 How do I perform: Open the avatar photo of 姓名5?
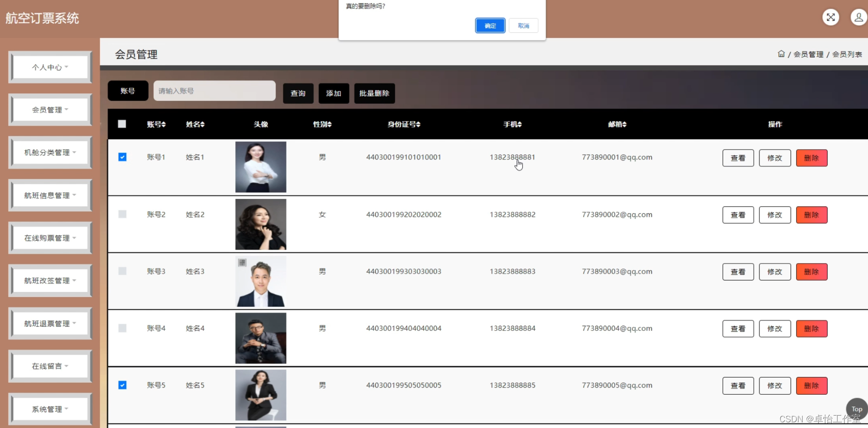(x=261, y=395)
